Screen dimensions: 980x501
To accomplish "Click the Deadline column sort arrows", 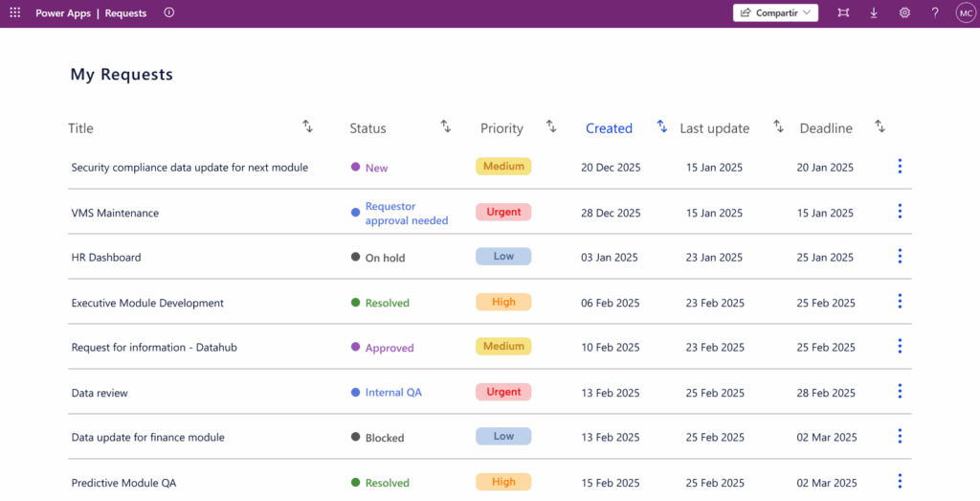I will (880, 126).
